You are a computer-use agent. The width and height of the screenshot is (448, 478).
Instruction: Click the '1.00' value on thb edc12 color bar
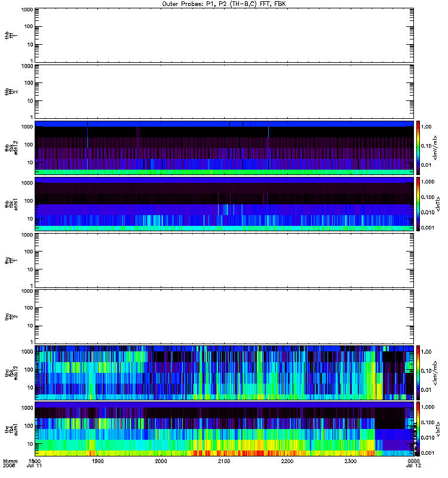pyautogui.click(x=426, y=127)
